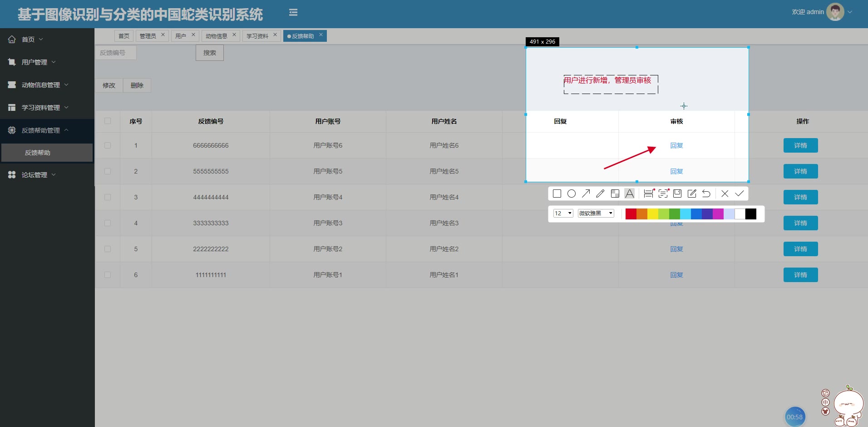Expand the 用户管理 sidebar menu
The height and width of the screenshot is (427, 868).
pyautogui.click(x=54, y=62)
